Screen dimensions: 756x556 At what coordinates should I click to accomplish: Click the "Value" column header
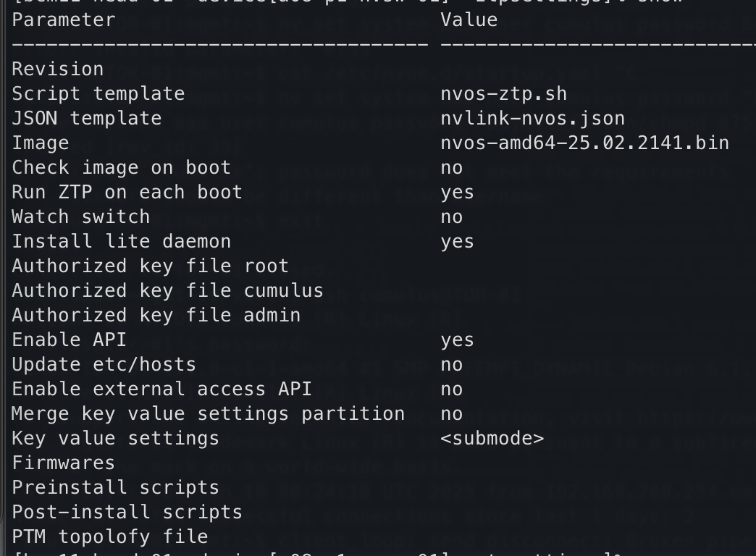[x=469, y=20]
